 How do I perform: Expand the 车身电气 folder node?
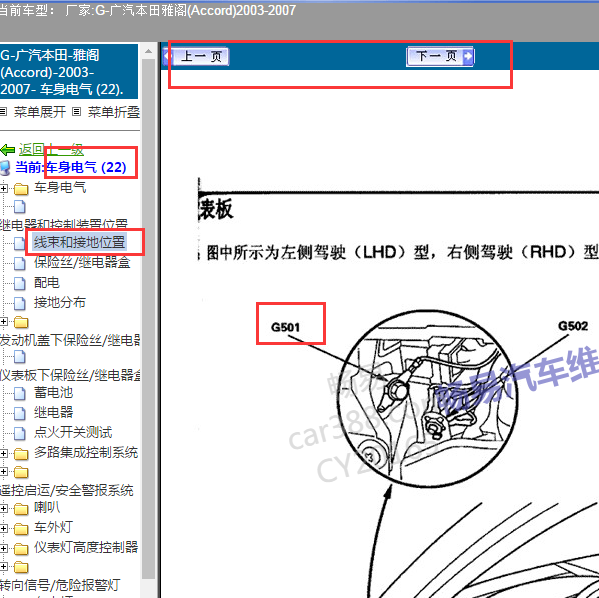click(4, 188)
